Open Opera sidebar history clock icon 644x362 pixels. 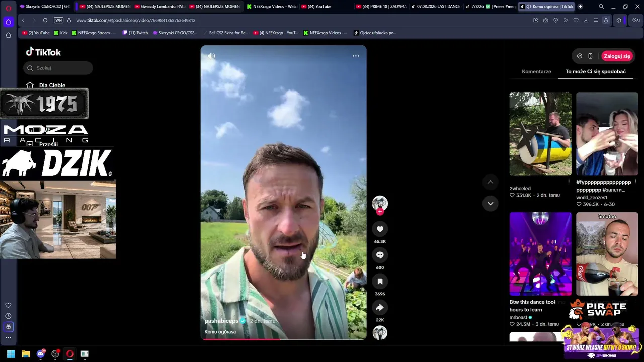[8, 316]
